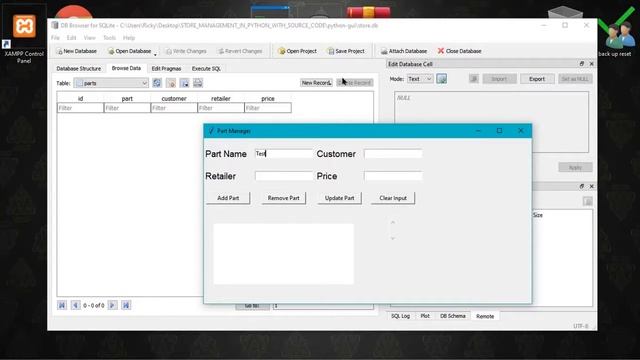Click the Retailer input field
Image resolution: width=640 pixels, height=360 pixels.
click(283, 176)
